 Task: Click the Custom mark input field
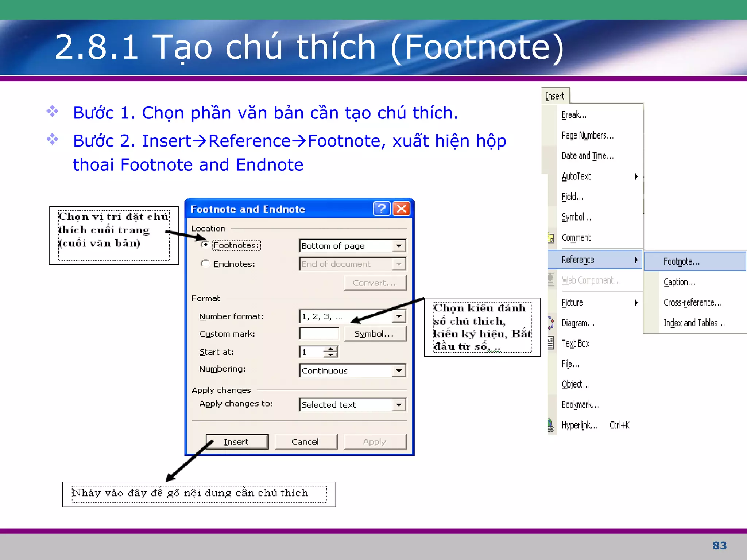click(x=319, y=334)
